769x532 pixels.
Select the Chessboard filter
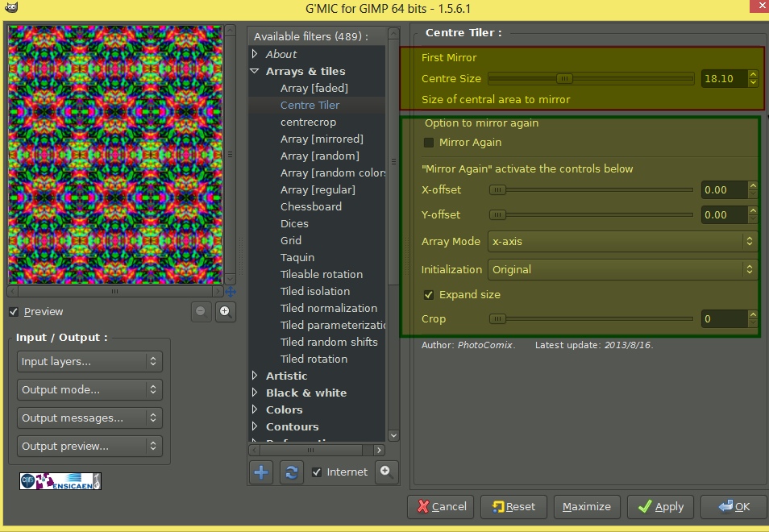(x=311, y=206)
